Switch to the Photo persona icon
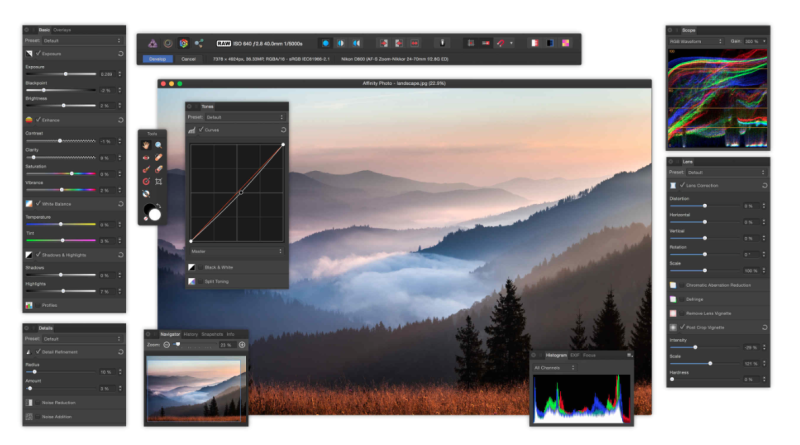This screenshot has height=445, width=800. pyautogui.click(x=152, y=43)
